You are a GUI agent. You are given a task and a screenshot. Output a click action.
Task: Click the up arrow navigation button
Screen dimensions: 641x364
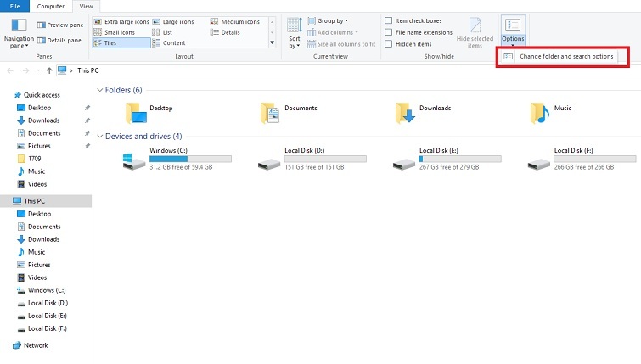point(48,70)
